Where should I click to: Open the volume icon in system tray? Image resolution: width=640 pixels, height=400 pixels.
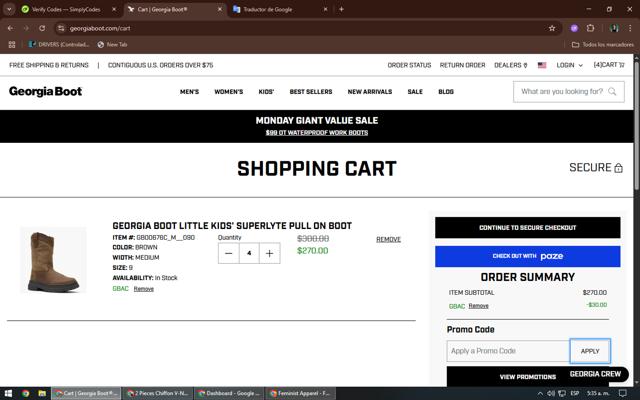pyautogui.click(x=551, y=393)
